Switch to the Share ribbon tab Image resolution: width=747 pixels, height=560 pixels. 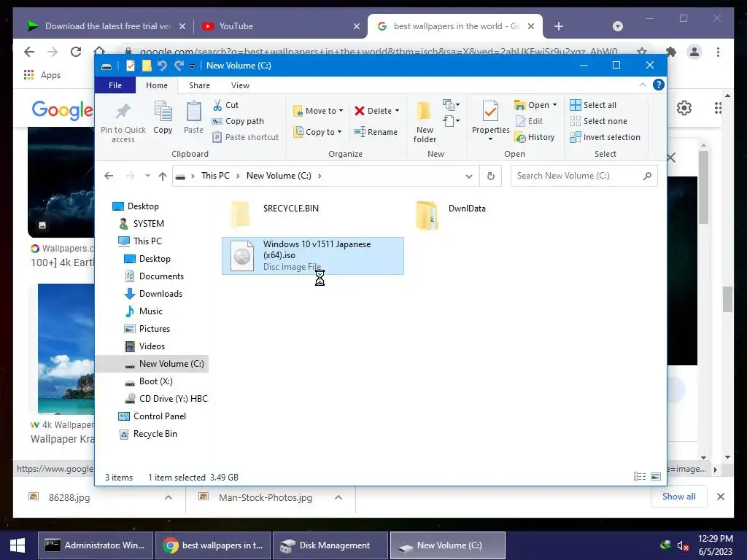[x=199, y=85]
